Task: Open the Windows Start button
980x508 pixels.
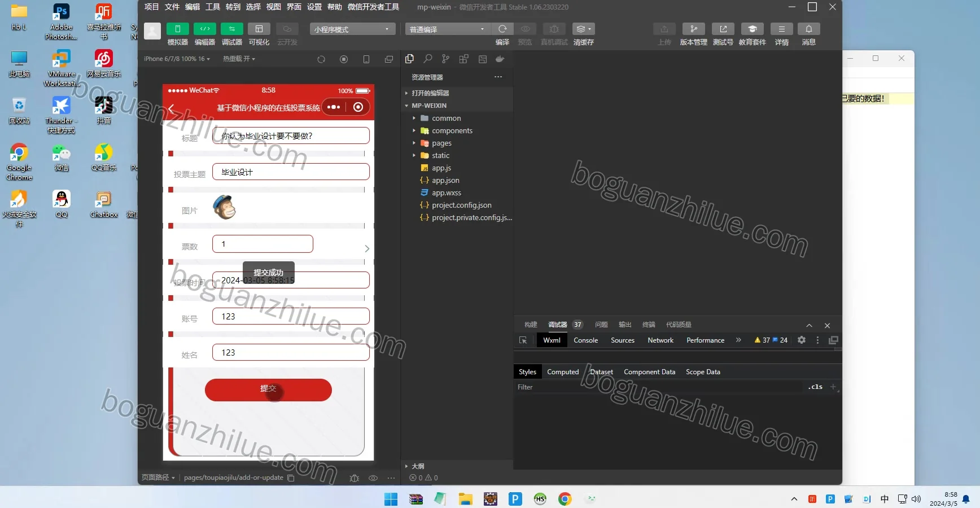Action: click(x=391, y=499)
